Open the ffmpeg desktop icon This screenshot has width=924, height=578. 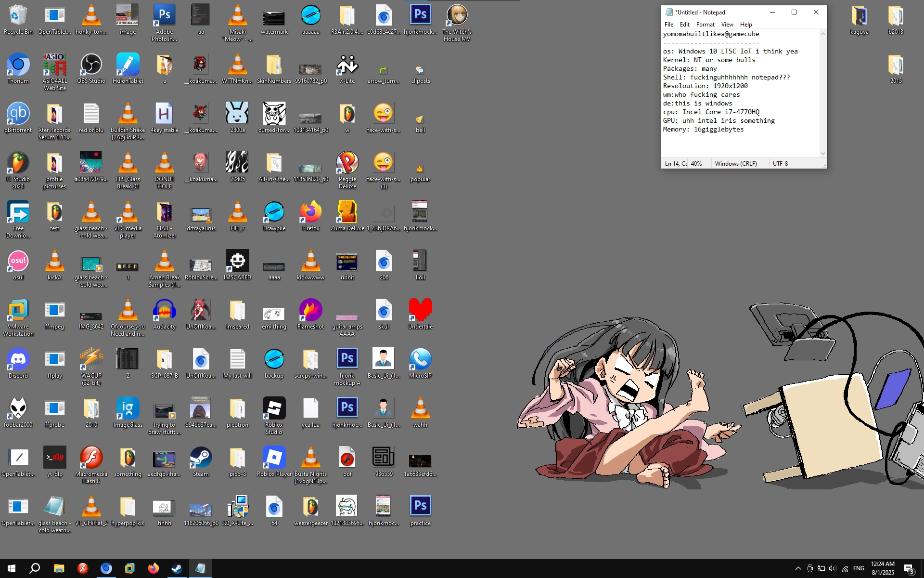pos(54,315)
